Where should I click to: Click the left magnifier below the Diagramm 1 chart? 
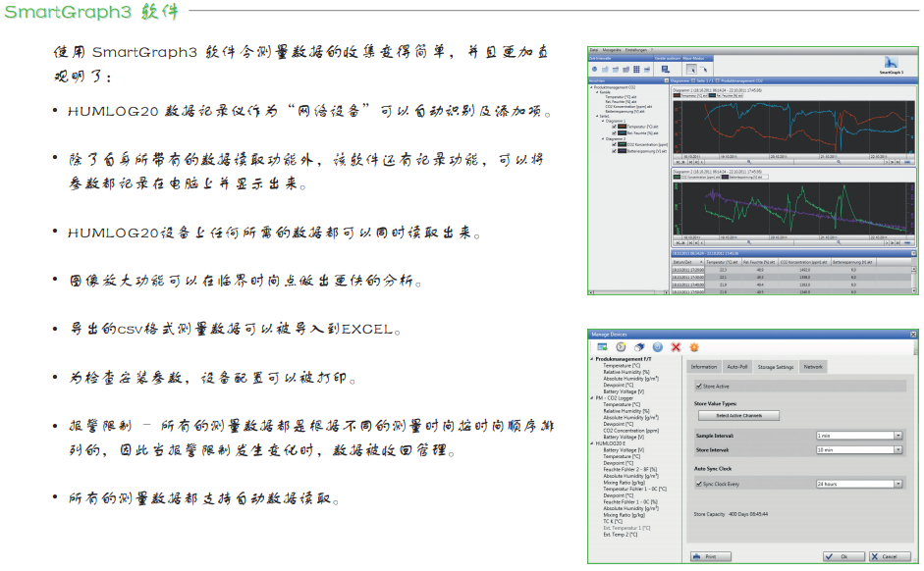click(749, 161)
